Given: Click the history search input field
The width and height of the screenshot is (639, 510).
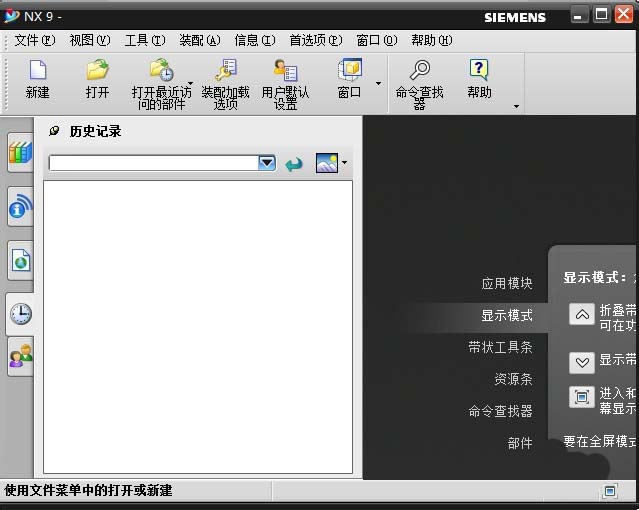Looking at the screenshot, I should point(154,163).
